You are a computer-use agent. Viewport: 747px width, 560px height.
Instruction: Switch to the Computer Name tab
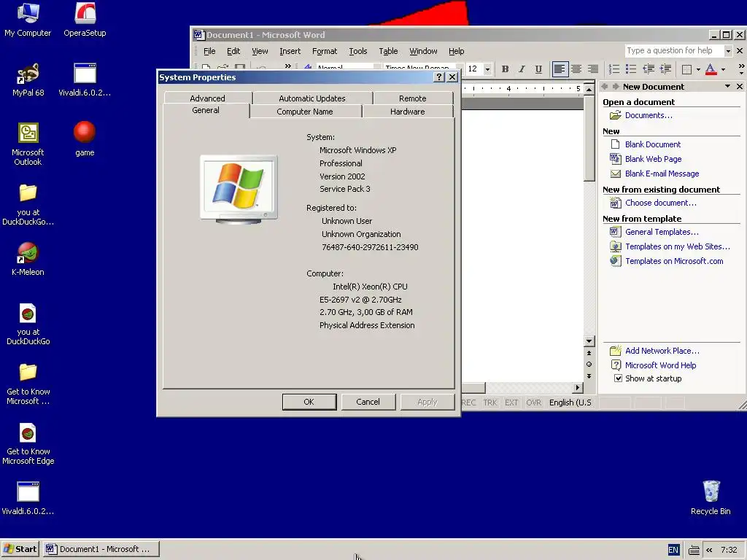[305, 111]
